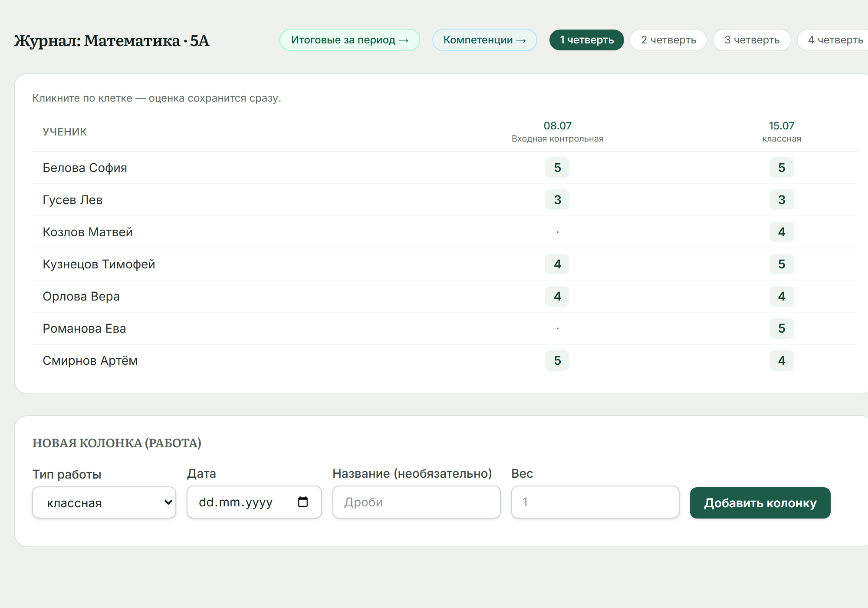Click empty 08.07 cell for Романова Ева

pos(557,328)
